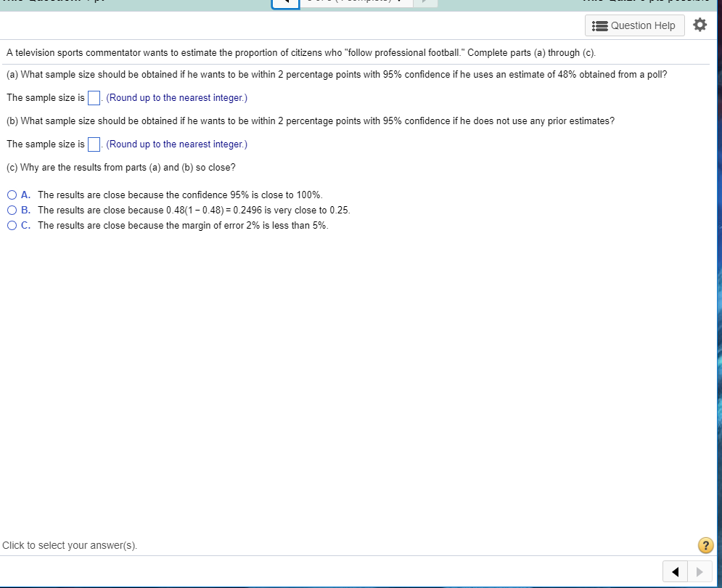The width and height of the screenshot is (722, 588).
Task: Click the 'Click to select your answer(s)' text
Action: click(70, 545)
